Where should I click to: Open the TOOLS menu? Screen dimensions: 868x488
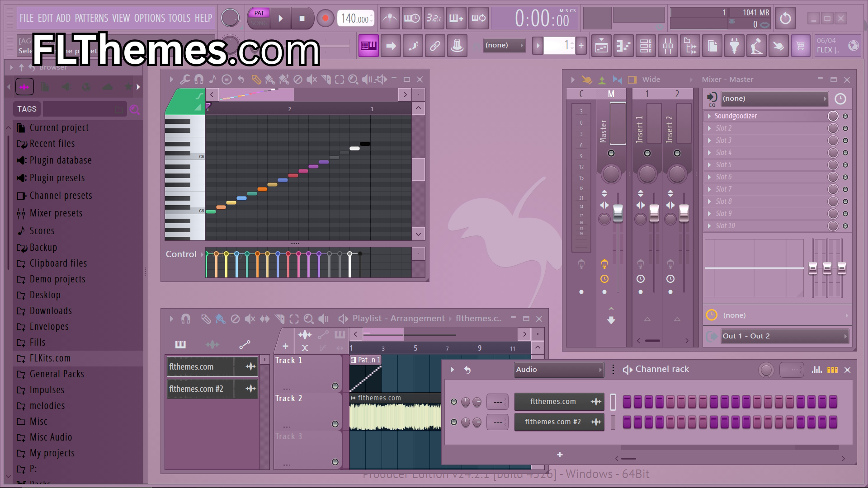click(x=179, y=18)
